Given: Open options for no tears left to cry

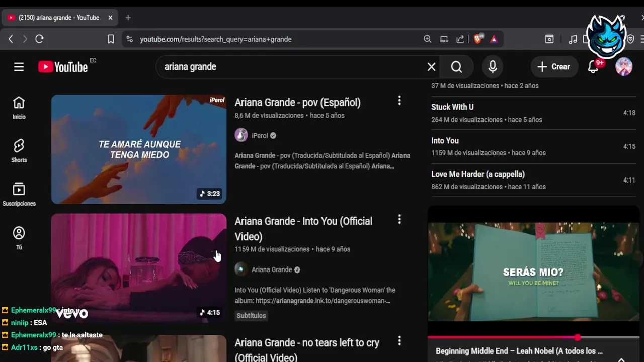Looking at the screenshot, I should [x=399, y=341].
